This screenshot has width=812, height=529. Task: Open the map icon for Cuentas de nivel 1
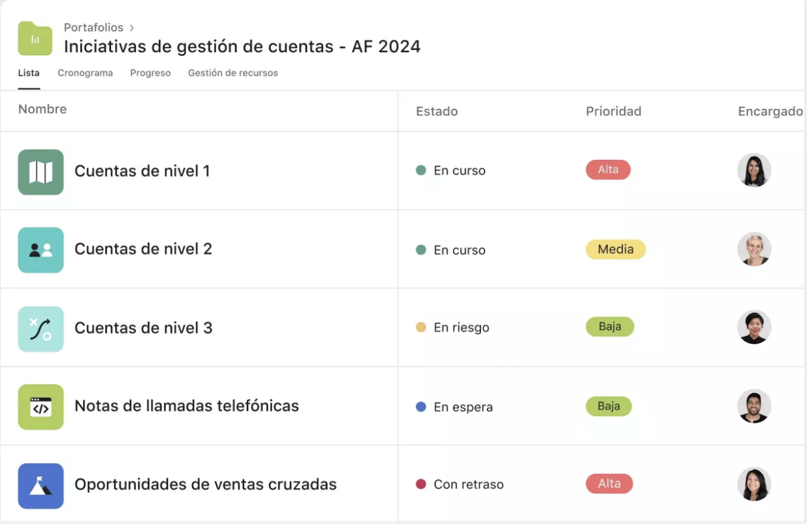pos(41,172)
